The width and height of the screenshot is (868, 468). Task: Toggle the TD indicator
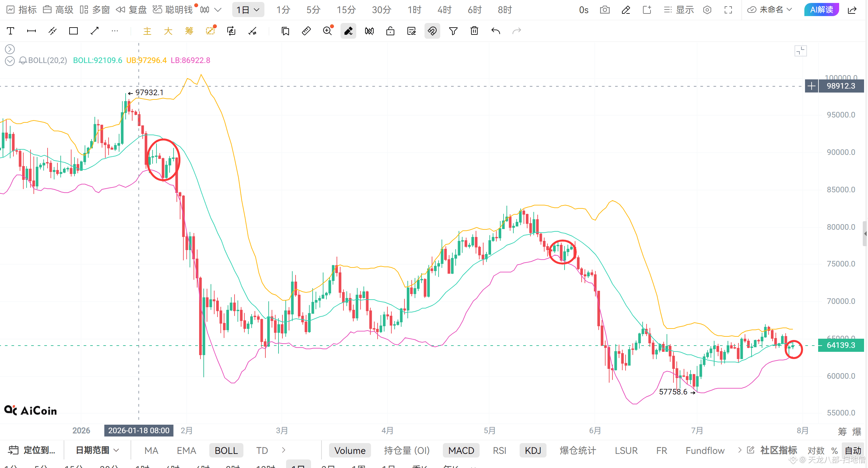coord(262,451)
